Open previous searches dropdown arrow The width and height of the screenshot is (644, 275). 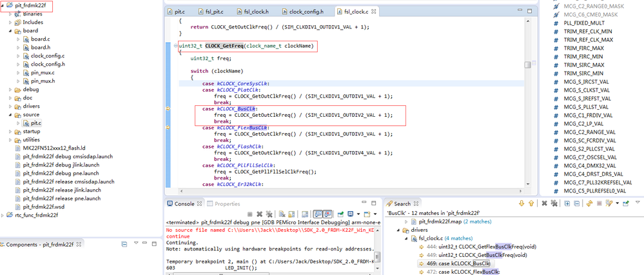click(x=618, y=203)
